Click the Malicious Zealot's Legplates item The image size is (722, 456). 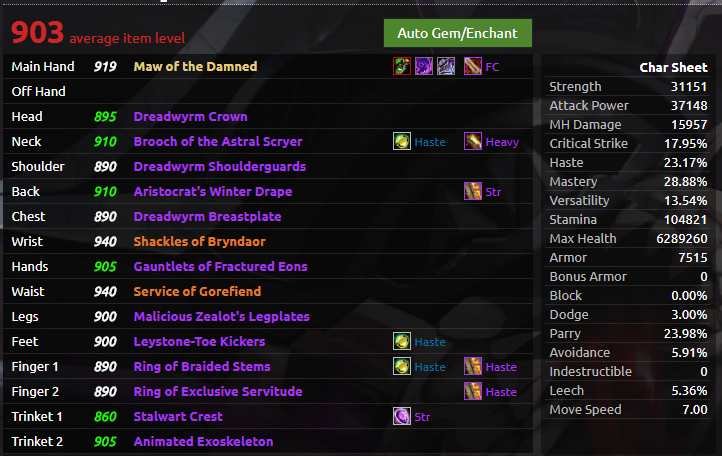tap(221, 316)
